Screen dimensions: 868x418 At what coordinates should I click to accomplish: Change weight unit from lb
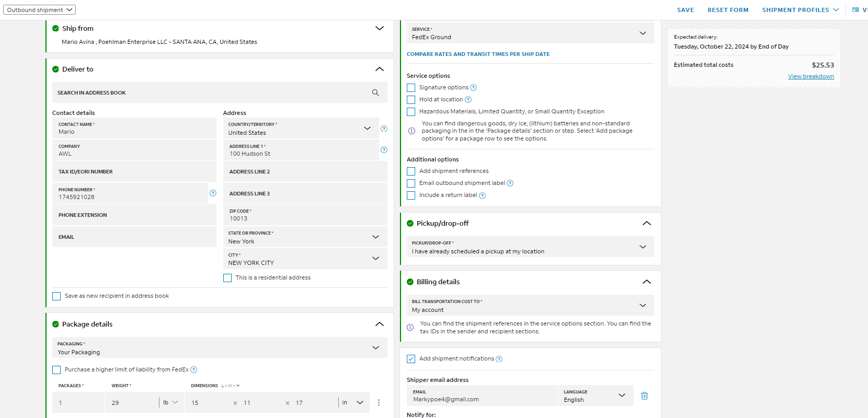[x=170, y=402]
